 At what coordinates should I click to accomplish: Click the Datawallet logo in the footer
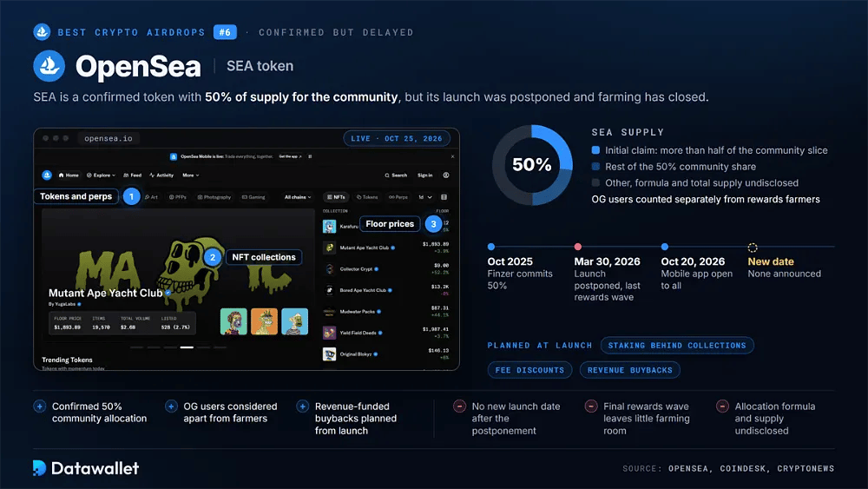tap(86, 468)
